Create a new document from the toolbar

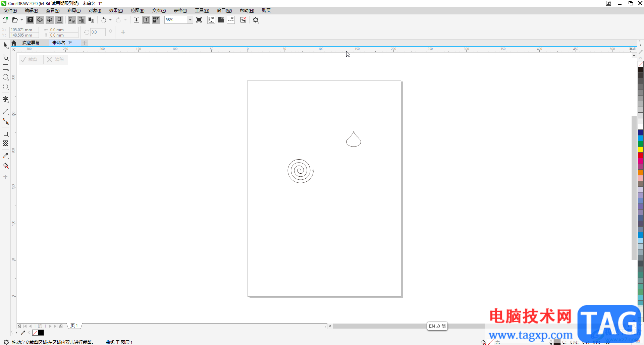pos(5,20)
